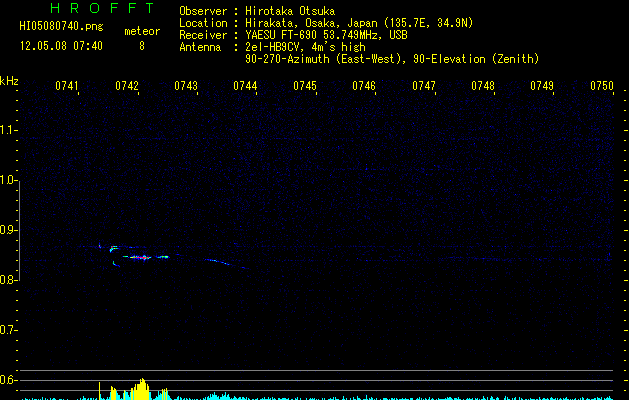
Task: Click the meteor label
Action: (x=142, y=31)
